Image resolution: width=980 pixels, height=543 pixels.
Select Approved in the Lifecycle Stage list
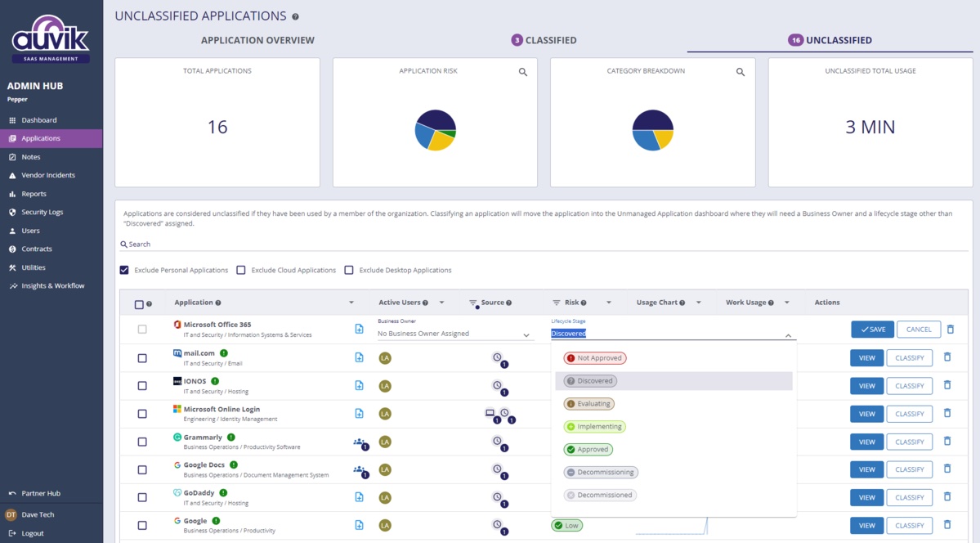click(x=588, y=449)
